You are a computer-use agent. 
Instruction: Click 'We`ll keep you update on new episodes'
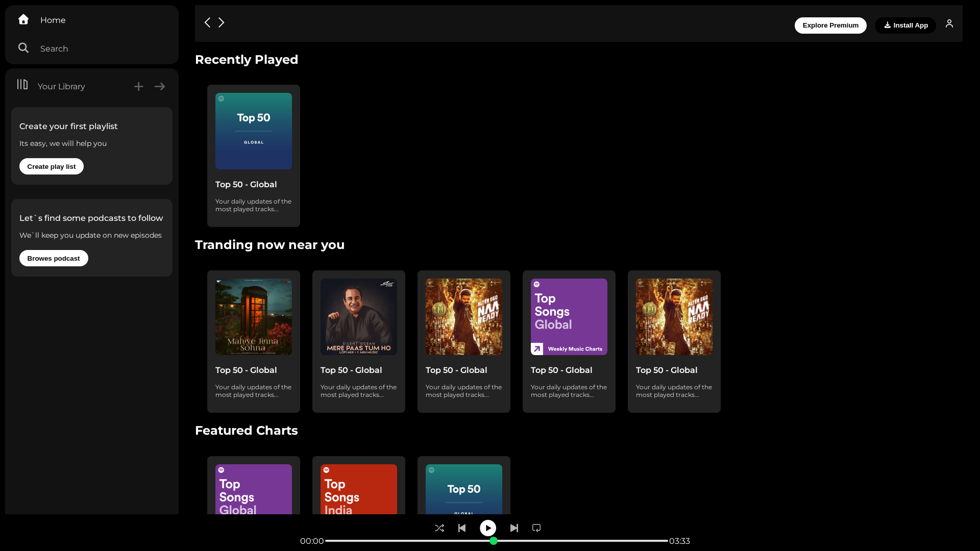coord(91,235)
